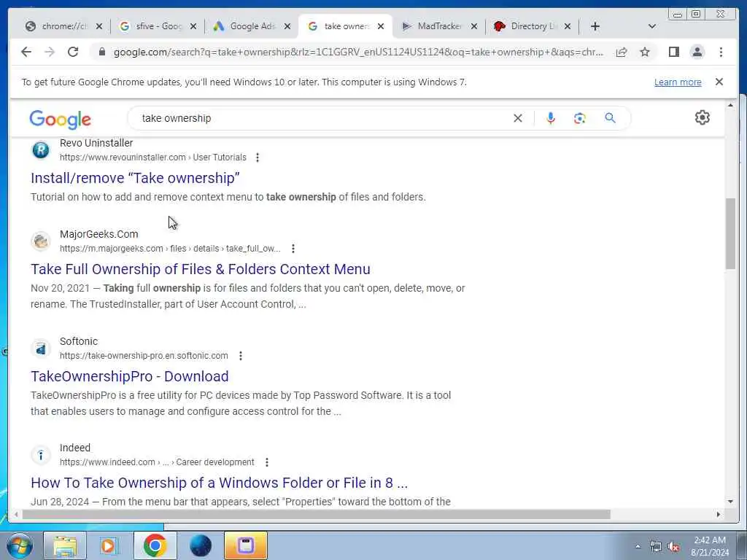Click the Revo Uninstaller favicon
Screen dimensions: 747x560
click(41, 150)
